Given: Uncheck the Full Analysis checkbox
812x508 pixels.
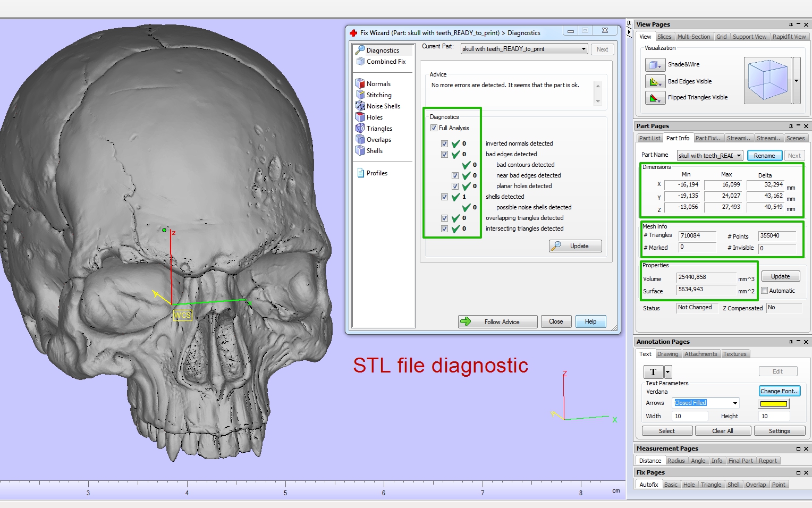Looking at the screenshot, I should [434, 128].
